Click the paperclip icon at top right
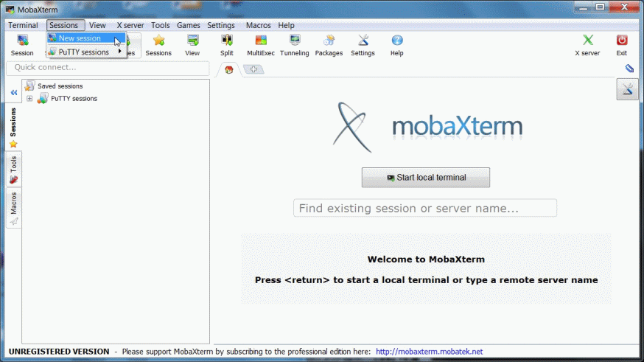 629,69
